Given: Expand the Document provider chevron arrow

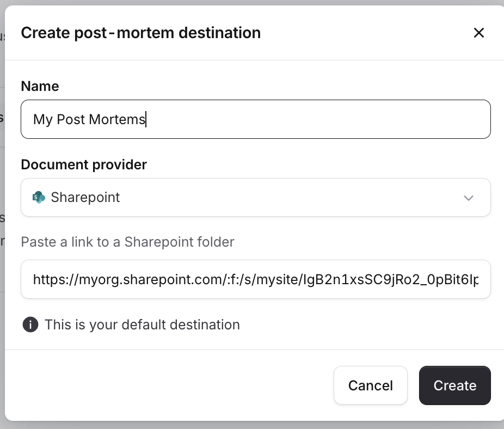Looking at the screenshot, I should pos(468,198).
